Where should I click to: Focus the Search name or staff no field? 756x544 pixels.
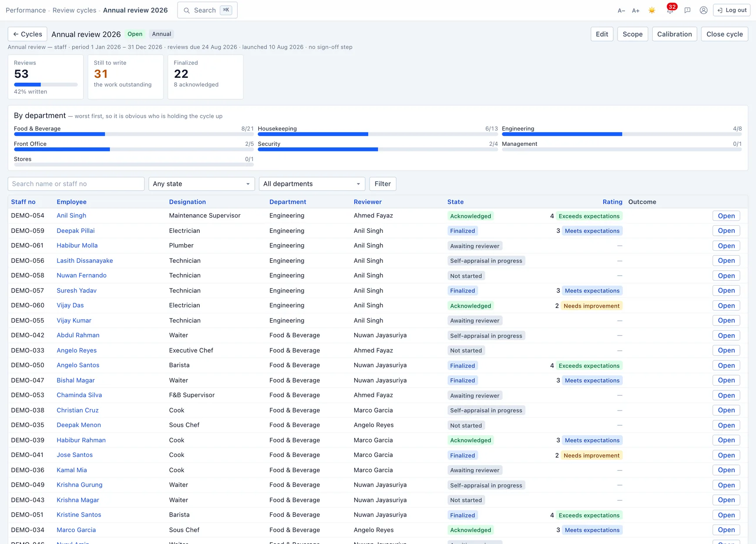(x=76, y=184)
